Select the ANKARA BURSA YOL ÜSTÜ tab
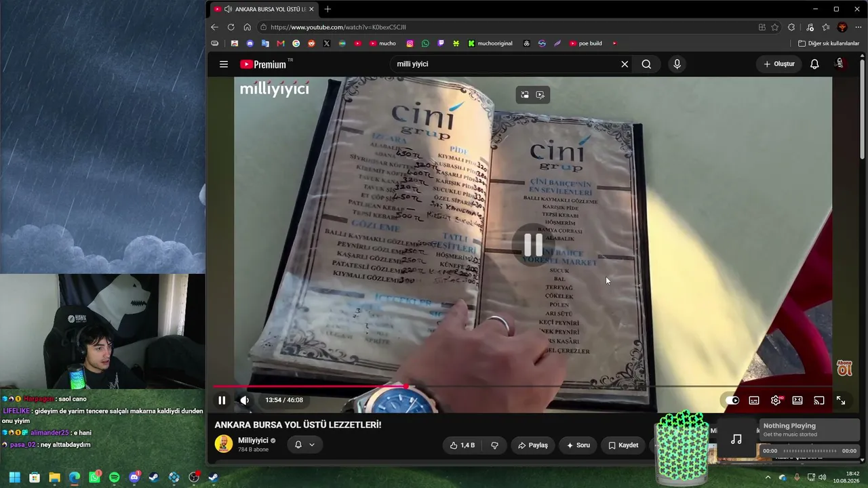The image size is (868, 488). pos(263,9)
